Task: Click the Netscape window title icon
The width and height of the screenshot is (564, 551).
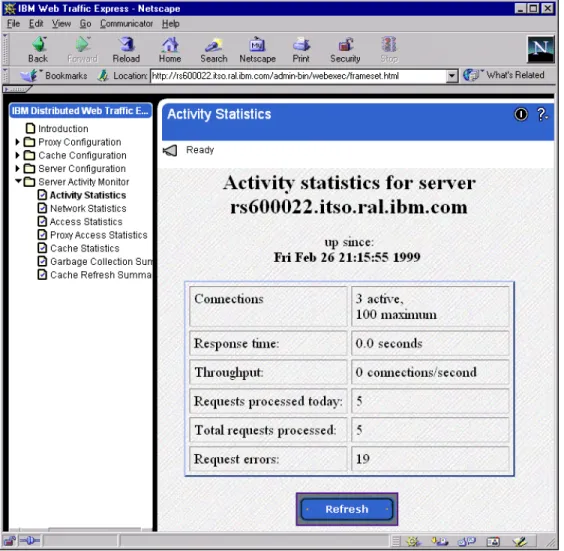Action: tap(9, 8)
